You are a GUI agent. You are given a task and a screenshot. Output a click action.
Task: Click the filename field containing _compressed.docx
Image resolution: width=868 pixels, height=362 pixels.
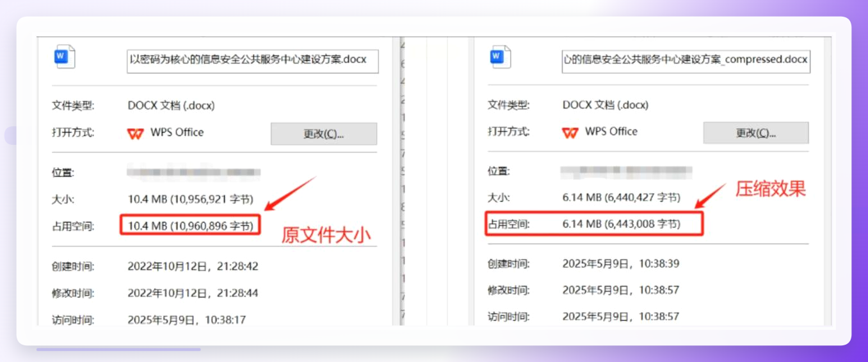686,60
